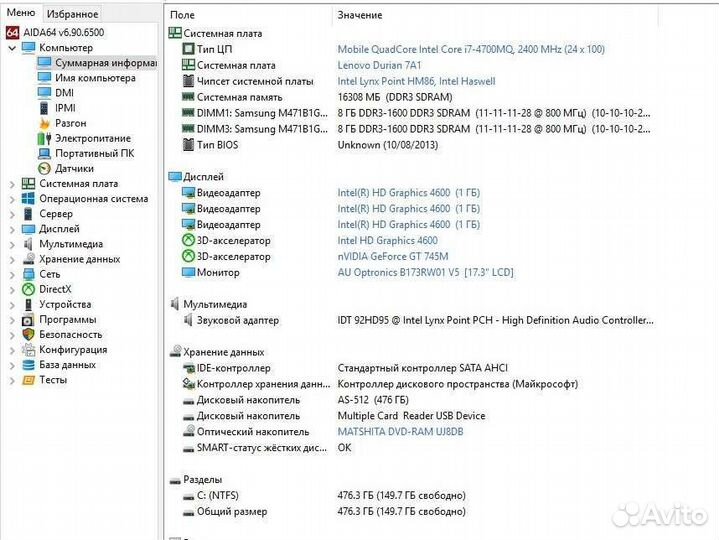Expand the Дисплей tree node
The width and height of the screenshot is (719, 540).
tap(12, 230)
